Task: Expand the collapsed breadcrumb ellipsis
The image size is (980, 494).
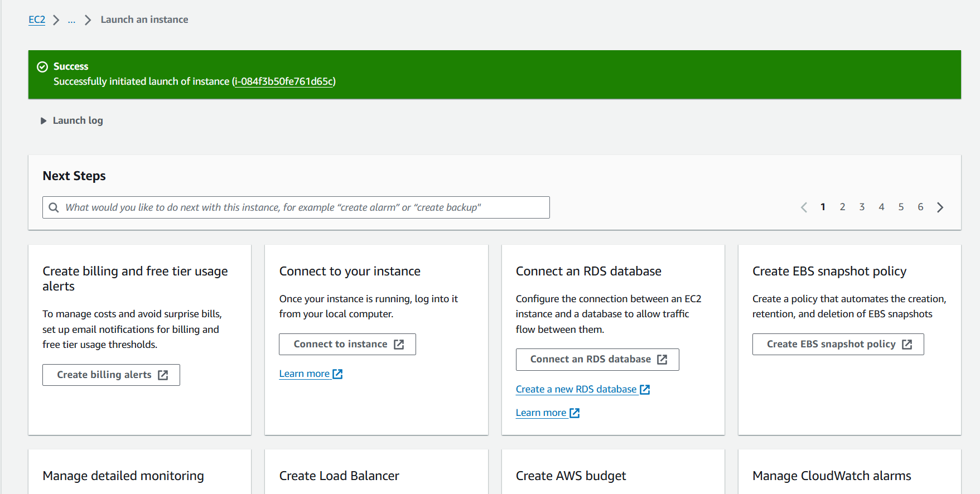Action: click(71, 20)
